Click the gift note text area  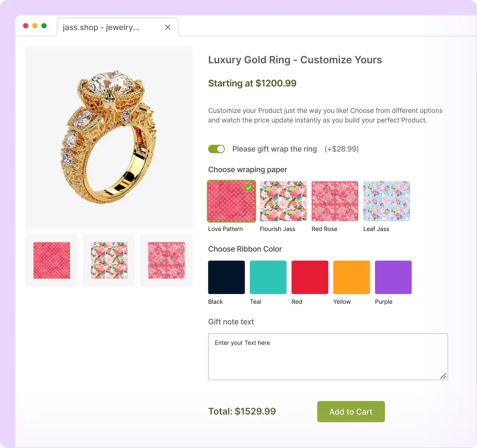(x=328, y=356)
